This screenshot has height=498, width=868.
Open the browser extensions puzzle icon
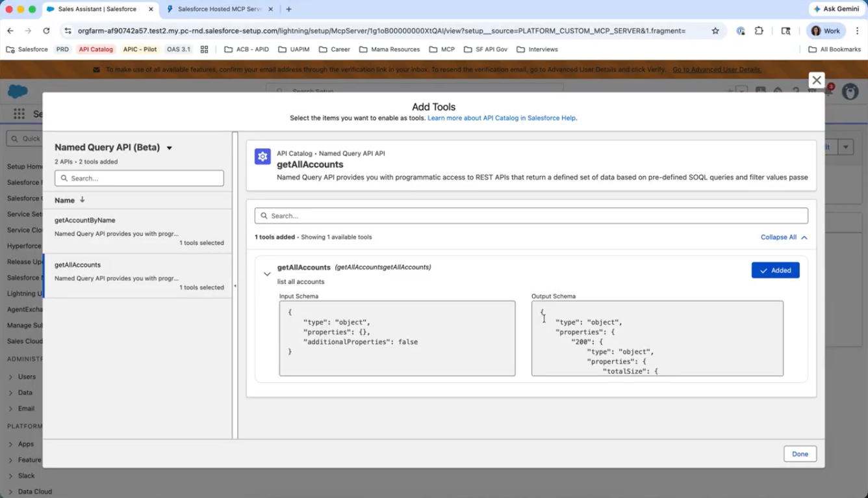[x=759, y=31]
